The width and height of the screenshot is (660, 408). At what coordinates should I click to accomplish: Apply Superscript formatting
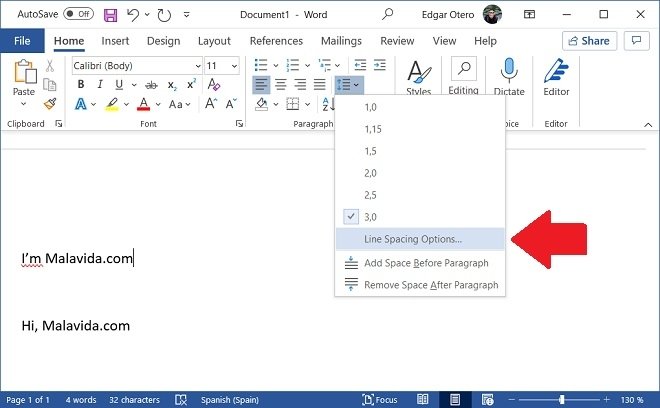192,84
